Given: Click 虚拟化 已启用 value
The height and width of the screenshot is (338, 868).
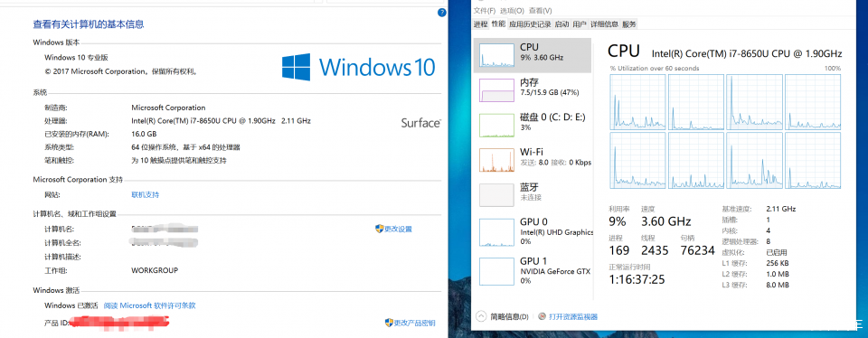Looking at the screenshot, I should pyautogui.click(x=777, y=252).
